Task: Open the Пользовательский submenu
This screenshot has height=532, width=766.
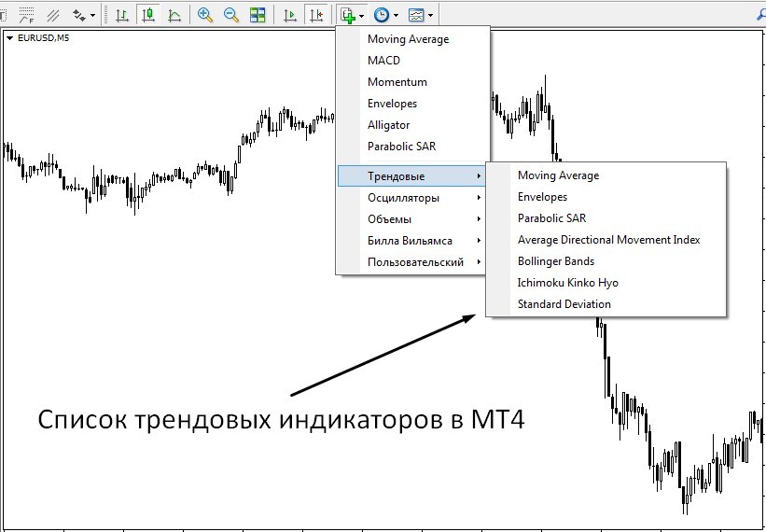Action: tap(411, 262)
